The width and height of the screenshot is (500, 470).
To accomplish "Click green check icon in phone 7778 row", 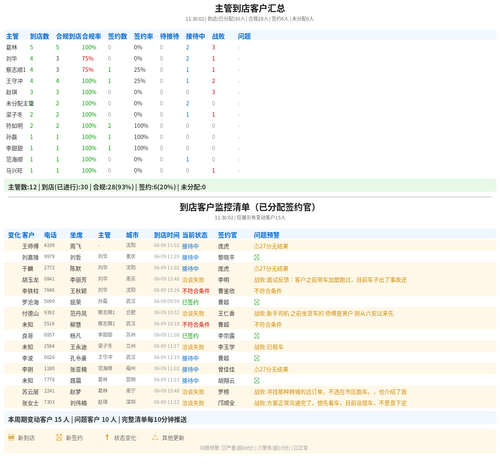I will click(257, 380).
